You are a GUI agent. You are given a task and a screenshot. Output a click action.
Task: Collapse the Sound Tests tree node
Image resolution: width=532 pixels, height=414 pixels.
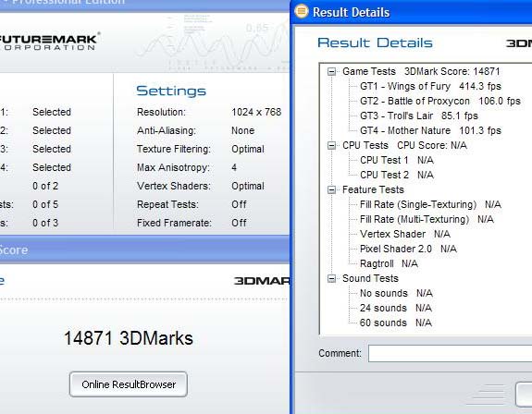pos(331,278)
